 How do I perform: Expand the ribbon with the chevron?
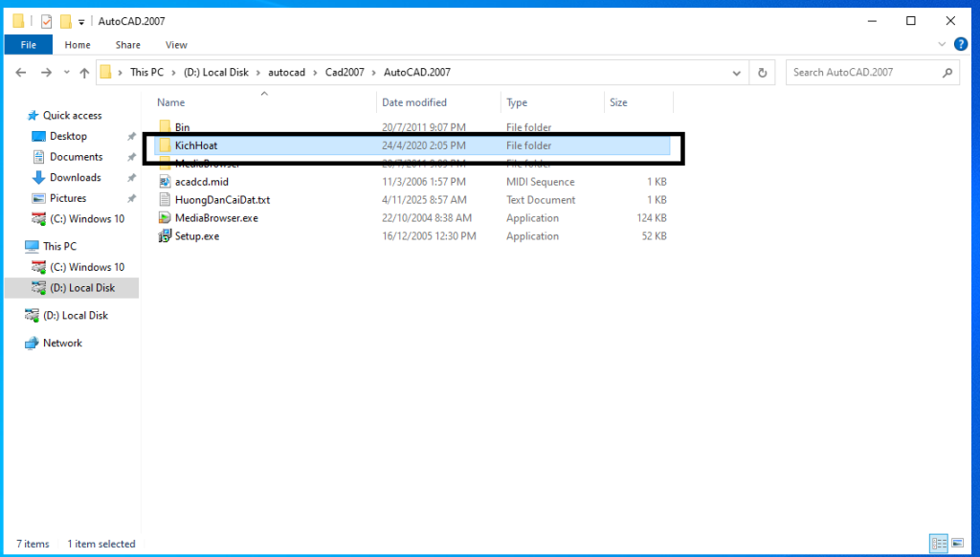pos(943,45)
